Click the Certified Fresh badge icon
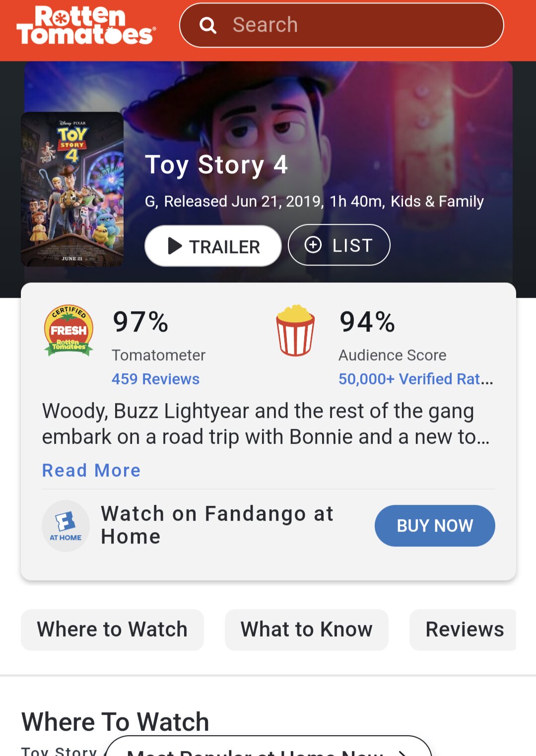 [x=68, y=330]
